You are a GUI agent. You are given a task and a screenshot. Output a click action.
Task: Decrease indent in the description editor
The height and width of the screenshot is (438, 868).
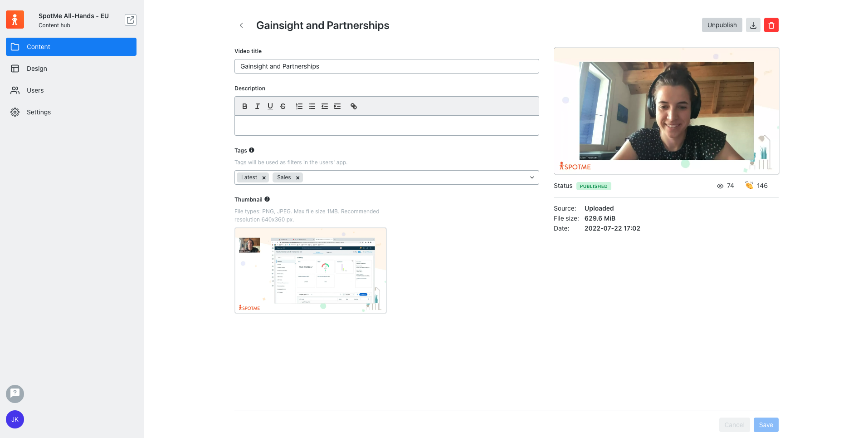pyautogui.click(x=325, y=106)
